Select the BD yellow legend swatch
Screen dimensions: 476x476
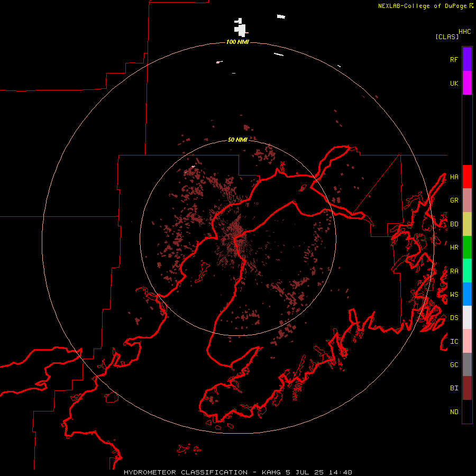(467, 224)
